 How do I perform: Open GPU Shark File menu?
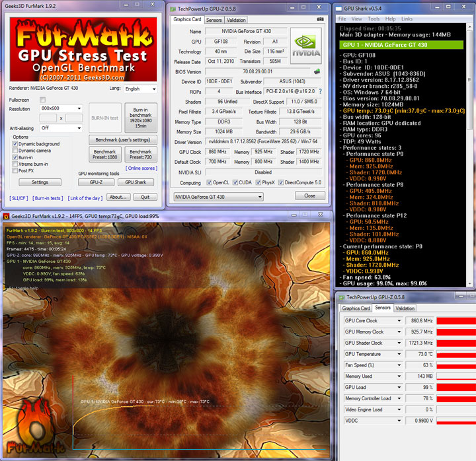click(x=342, y=18)
